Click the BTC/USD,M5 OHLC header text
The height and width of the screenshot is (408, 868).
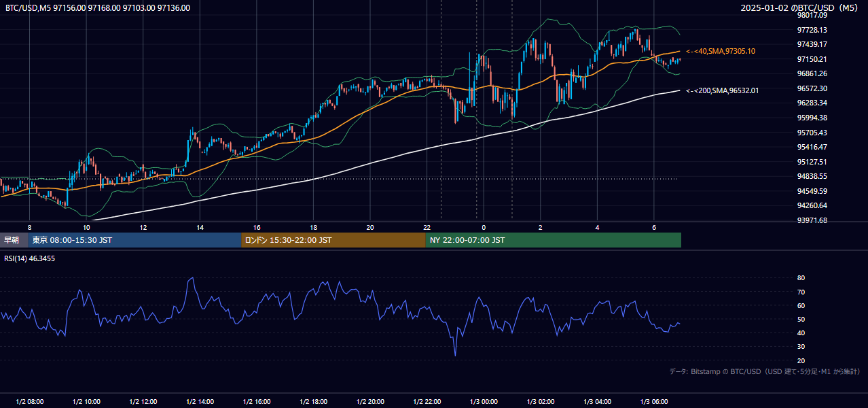coord(98,8)
